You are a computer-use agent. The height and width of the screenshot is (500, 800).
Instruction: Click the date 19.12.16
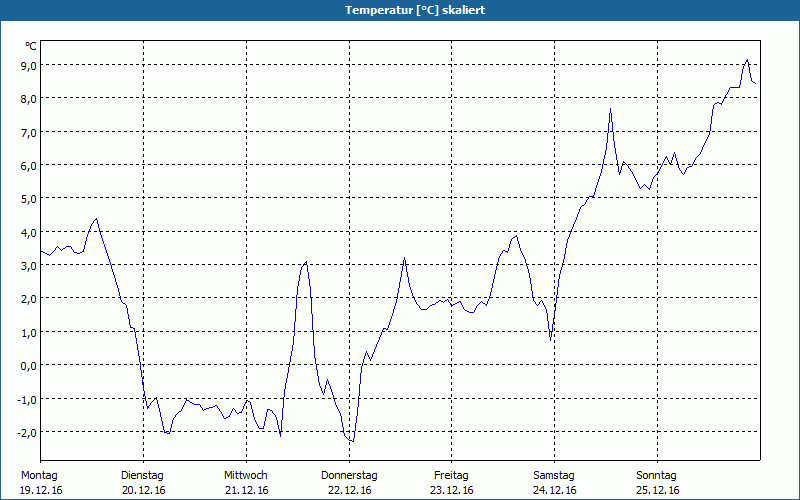(41, 490)
